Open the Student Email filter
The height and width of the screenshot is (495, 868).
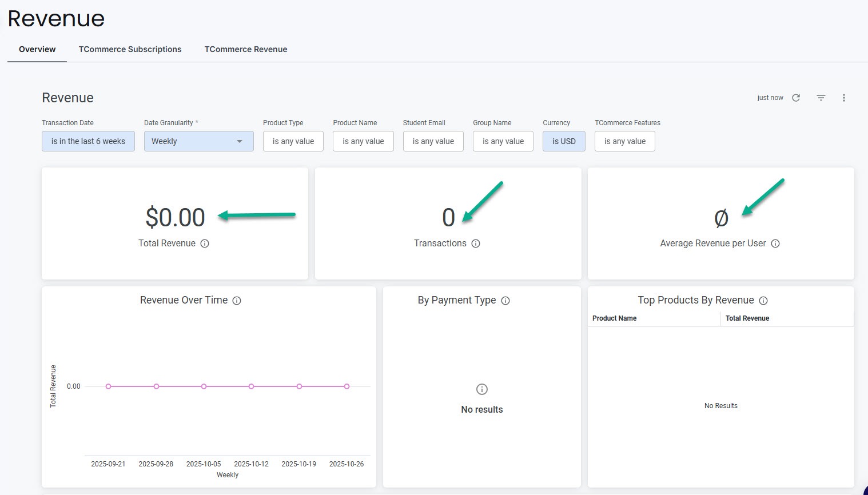(433, 141)
